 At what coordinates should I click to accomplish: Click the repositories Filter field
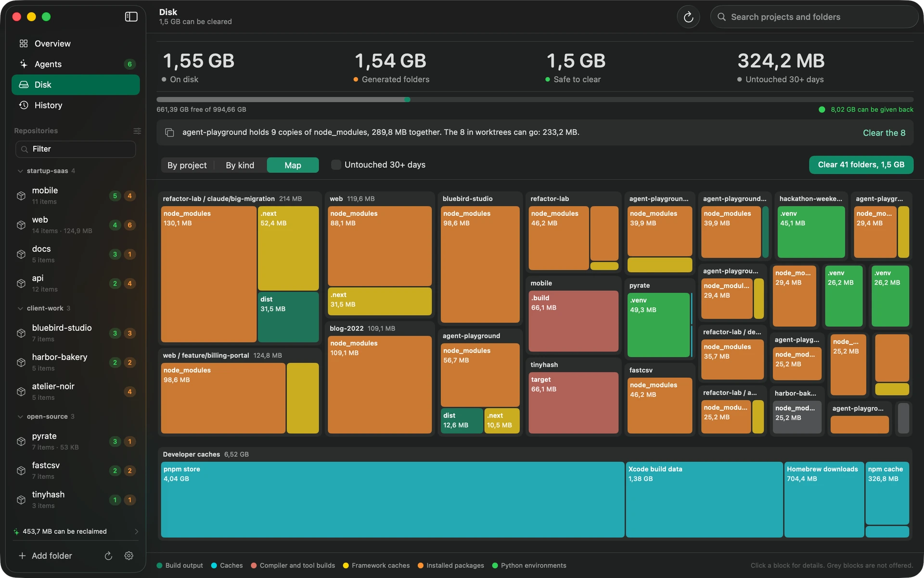pyautogui.click(x=76, y=149)
